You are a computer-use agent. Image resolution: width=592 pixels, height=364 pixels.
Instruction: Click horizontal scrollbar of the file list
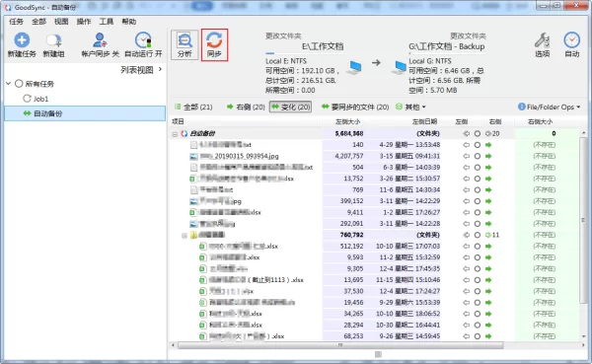pos(340,345)
